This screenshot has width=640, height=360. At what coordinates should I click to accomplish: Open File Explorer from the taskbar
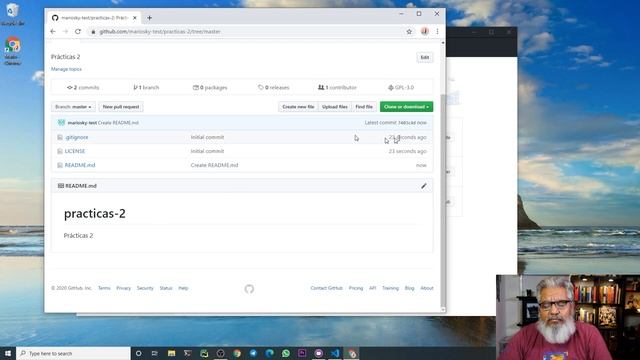point(171,353)
